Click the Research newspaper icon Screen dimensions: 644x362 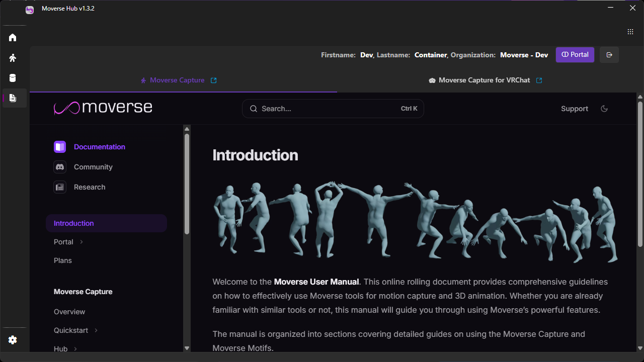point(60,187)
